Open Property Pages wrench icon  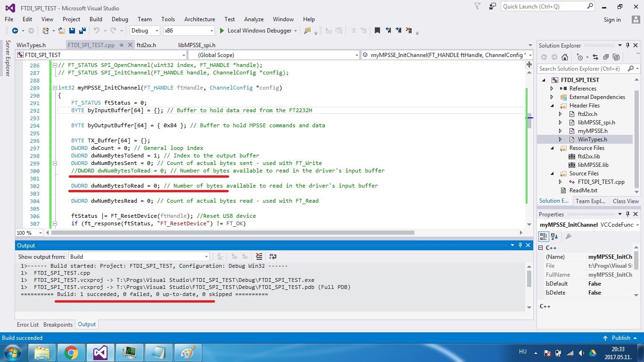(x=568, y=237)
